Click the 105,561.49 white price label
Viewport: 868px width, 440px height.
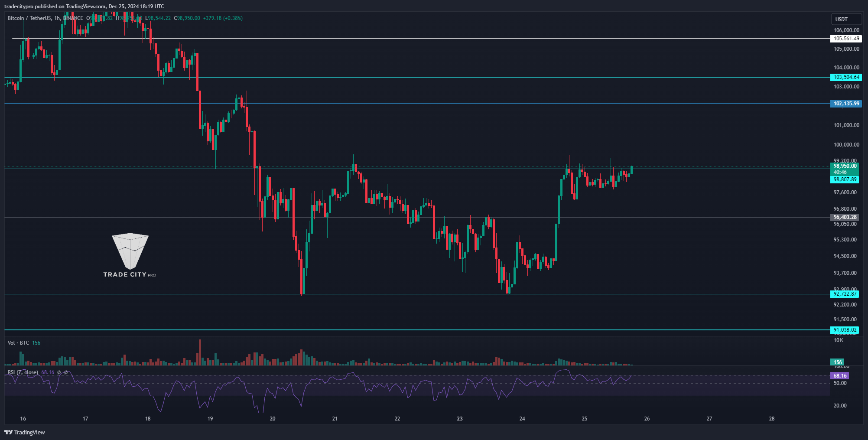[846, 39]
